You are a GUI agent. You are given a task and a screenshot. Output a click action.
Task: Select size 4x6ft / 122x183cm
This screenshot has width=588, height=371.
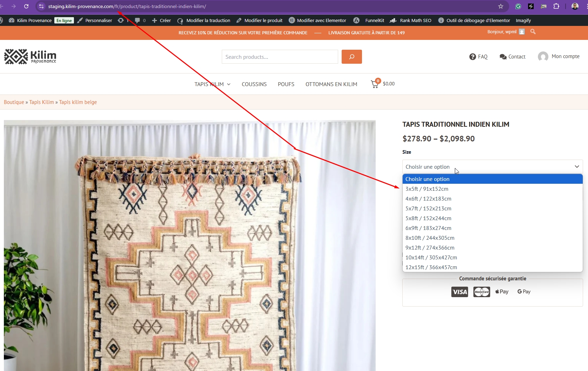[x=492, y=198]
